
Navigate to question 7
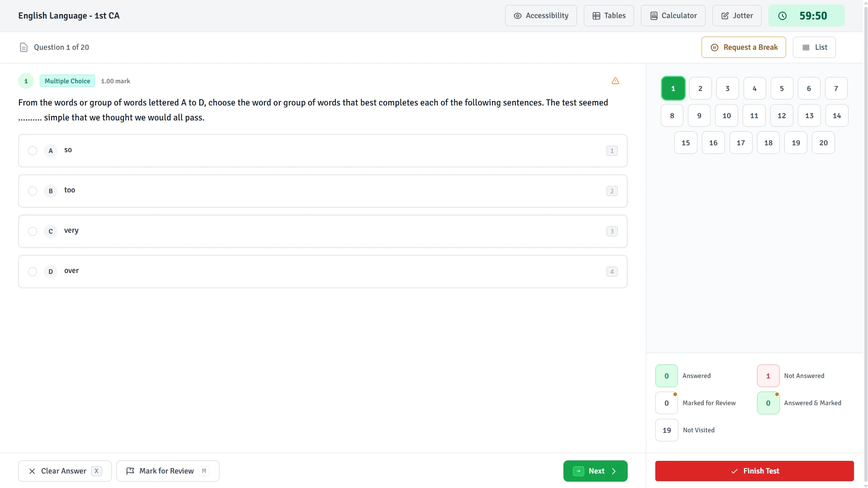[836, 89]
